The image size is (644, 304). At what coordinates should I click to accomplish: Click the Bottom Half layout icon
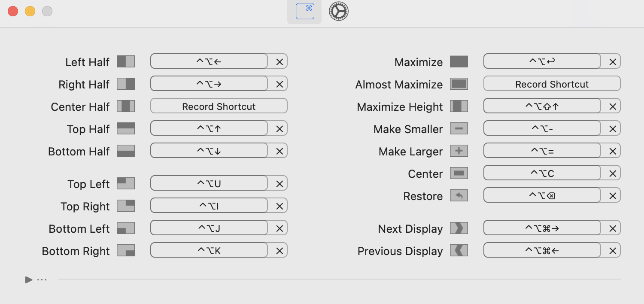pos(126,151)
